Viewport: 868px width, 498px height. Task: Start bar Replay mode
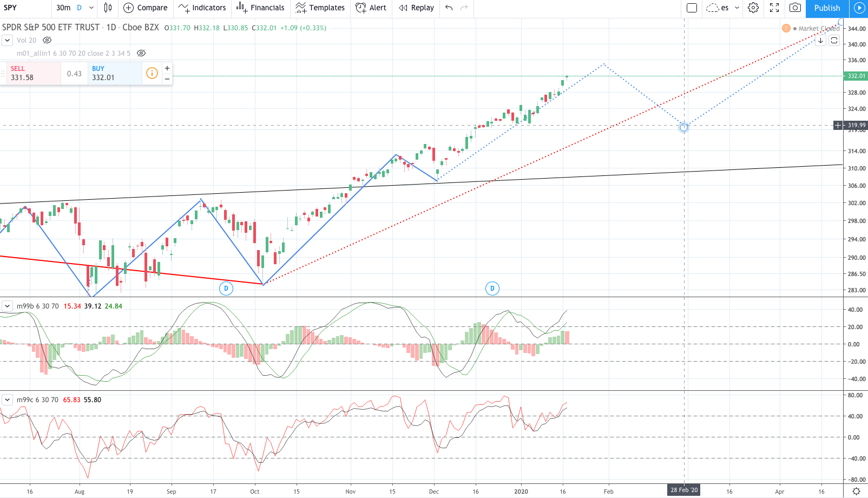(x=416, y=8)
